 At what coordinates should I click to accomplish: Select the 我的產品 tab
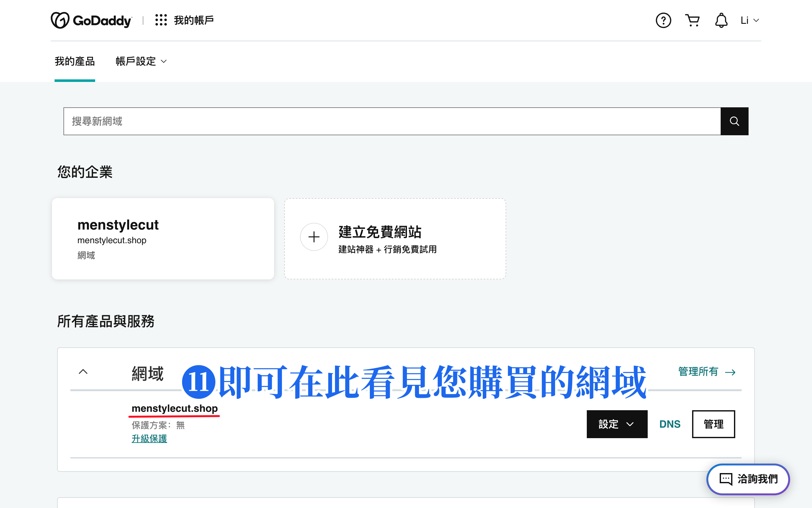click(75, 62)
